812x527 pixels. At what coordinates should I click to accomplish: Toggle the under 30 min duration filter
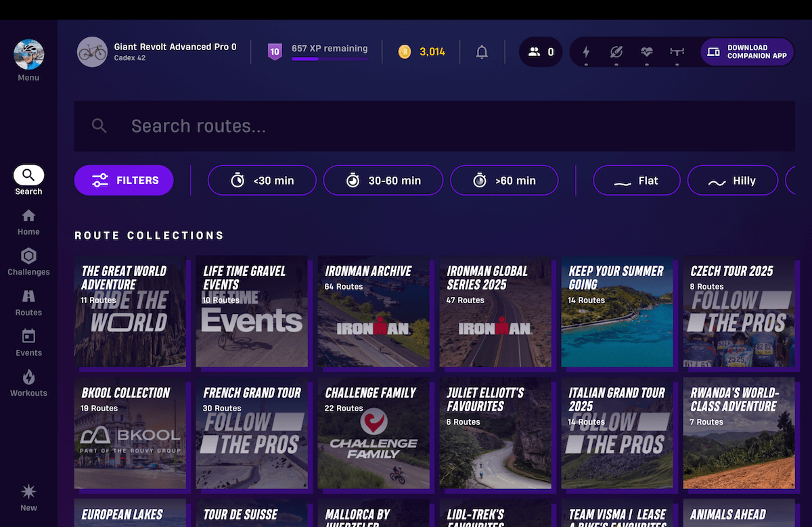[262, 181]
